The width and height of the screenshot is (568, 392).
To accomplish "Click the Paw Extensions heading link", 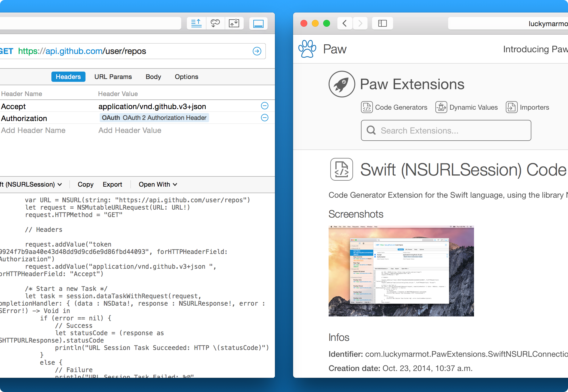I will point(412,84).
